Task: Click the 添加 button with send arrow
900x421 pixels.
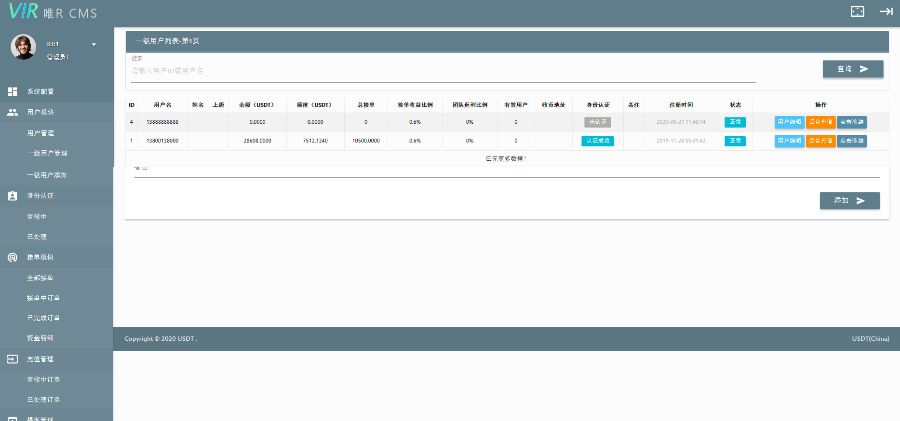Action: 849,200
